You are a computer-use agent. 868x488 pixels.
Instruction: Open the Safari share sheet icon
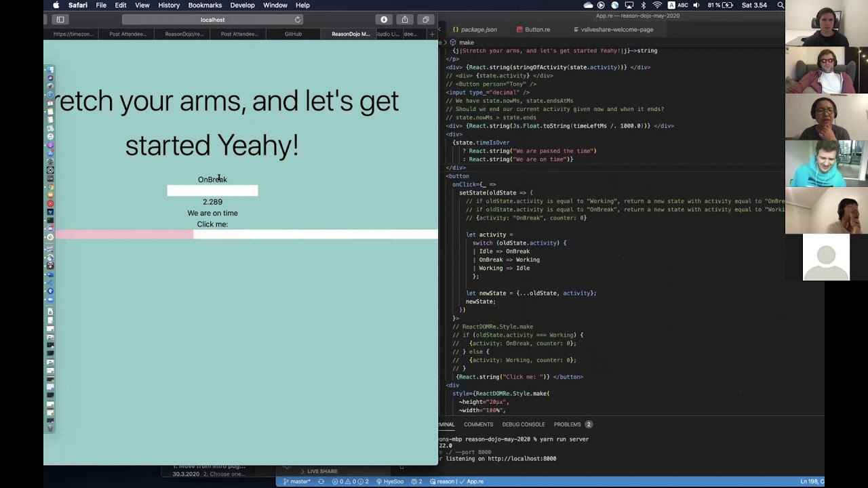click(405, 20)
